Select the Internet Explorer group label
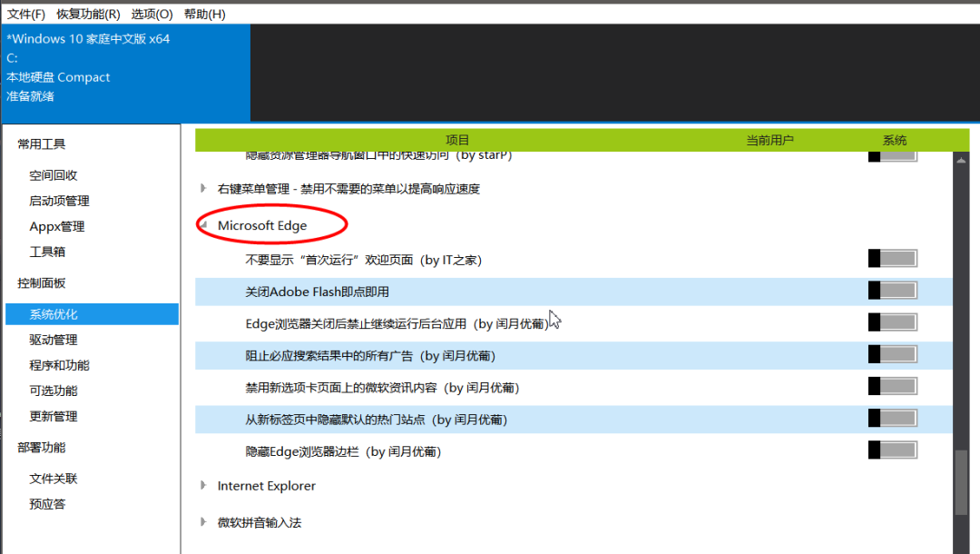The image size is (980, 554). click(266, 486)
